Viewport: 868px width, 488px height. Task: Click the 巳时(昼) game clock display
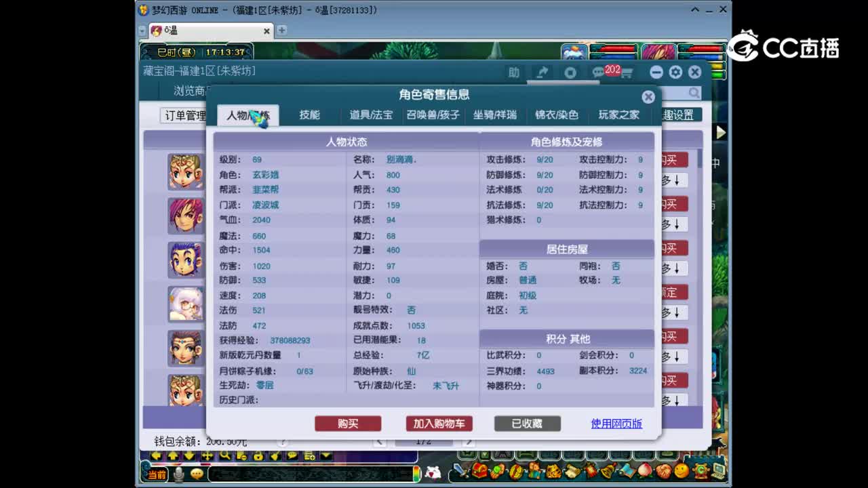[x=197, y=52]
